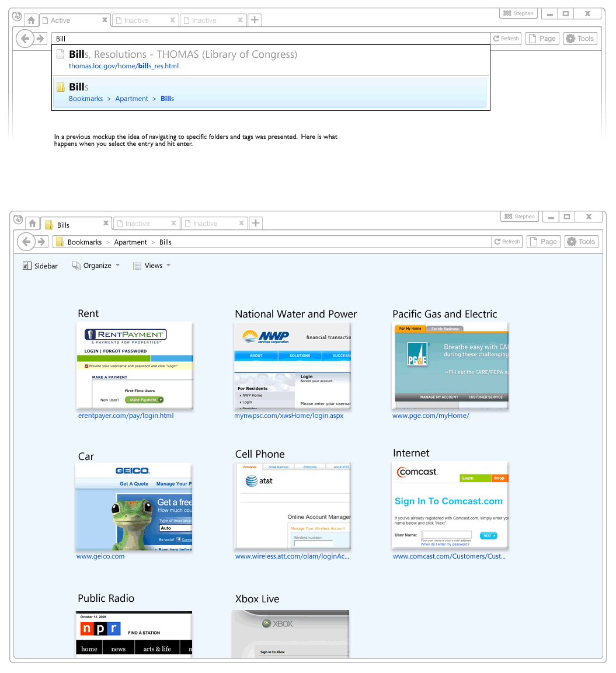The width and height of the screenshot is (616, 673).
Task: Open the Public Radio NPR thumbnail
Action: tap(134, 633)
